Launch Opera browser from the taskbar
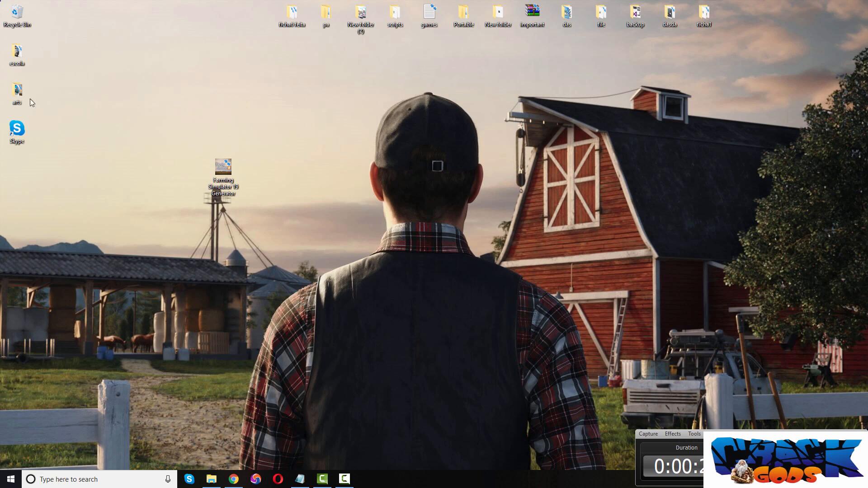Image resolution: width=868 pixels, height=488 pixels. pyautogui.click(x=278, y=479)
